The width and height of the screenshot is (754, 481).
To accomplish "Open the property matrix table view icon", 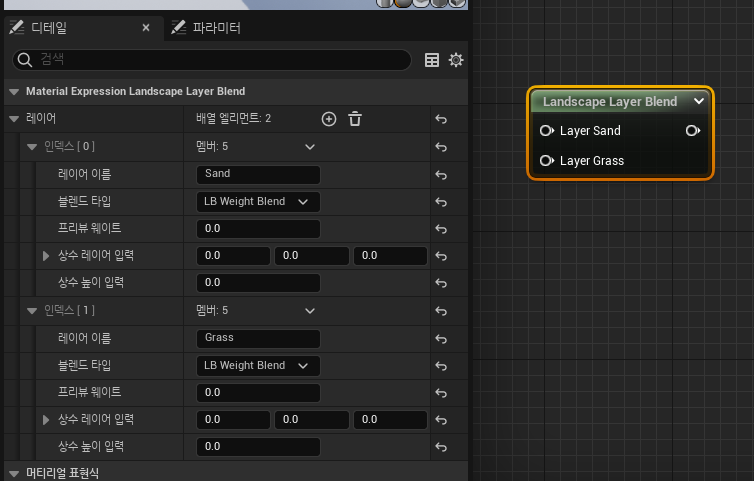I will coord(432,60).
